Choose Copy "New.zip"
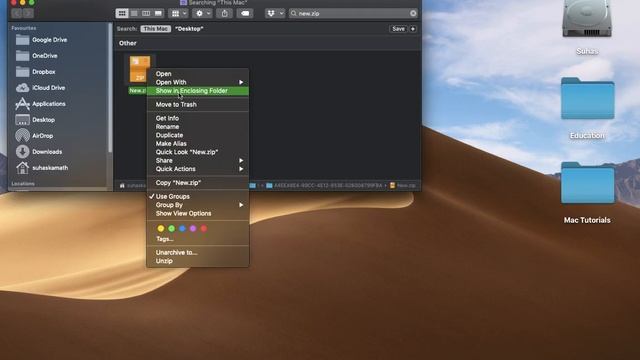The height and width of the screenshot is (360, 640). click(x=198, y=183)
